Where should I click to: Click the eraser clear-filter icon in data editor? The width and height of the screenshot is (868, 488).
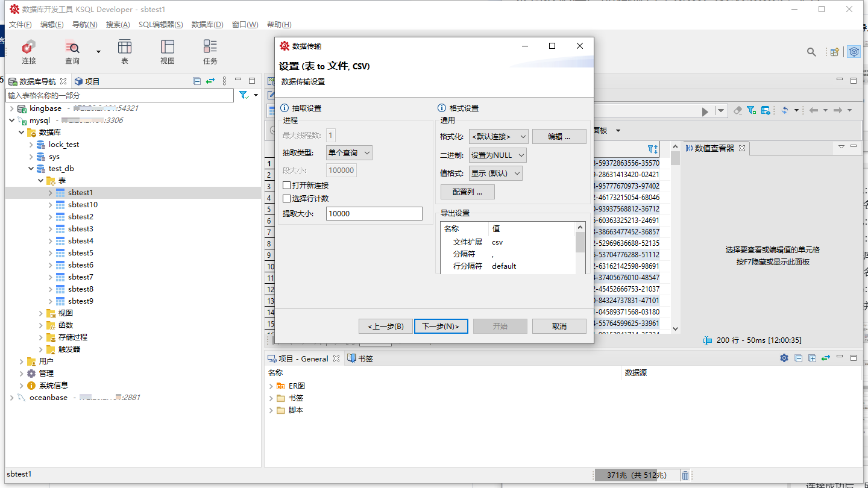point(738,110)
